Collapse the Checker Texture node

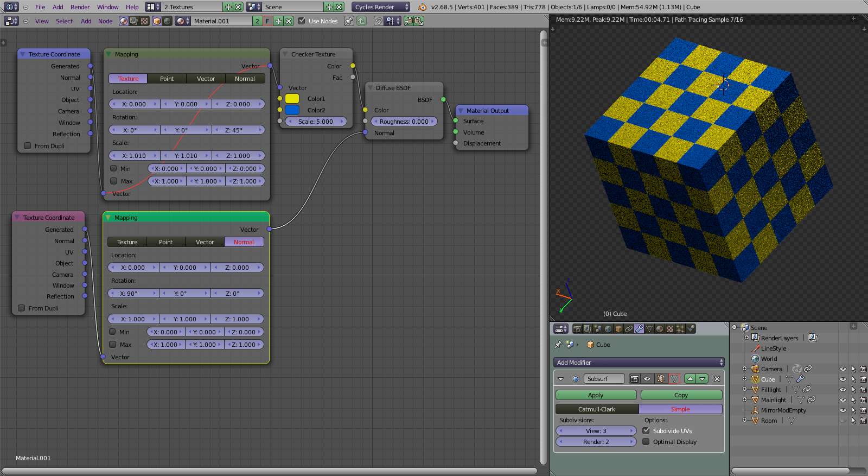point(285,54)
